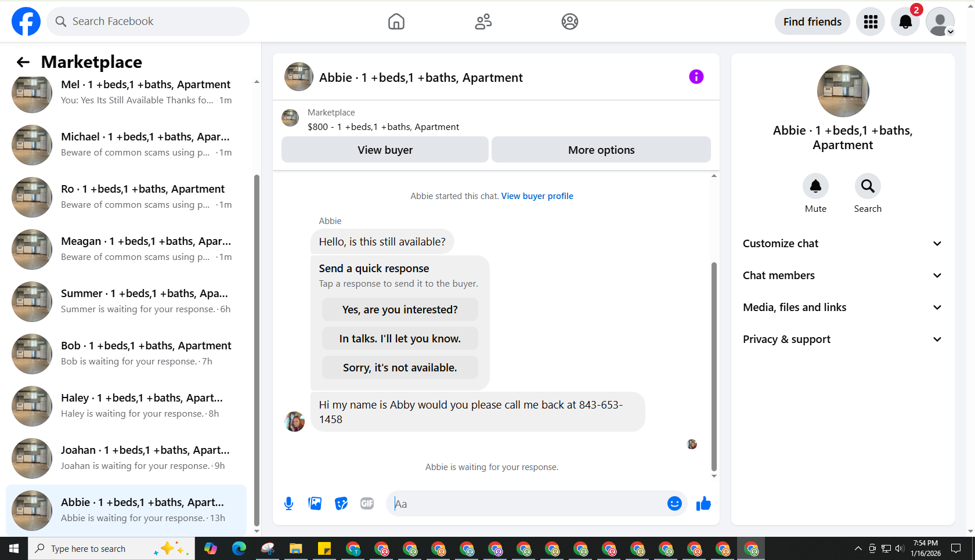Open Windows notification center icon
This screenshot has width=975, height=560.
pyautogui.click(x=956, y=548)
